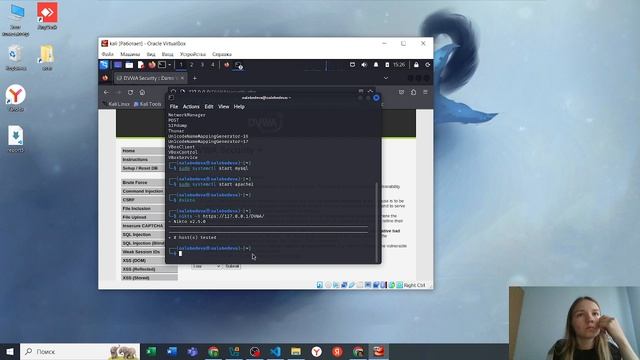Open DVWA Brute Force page
The height and width of the screenshot is (360, 640).
(x=143, y=182)
